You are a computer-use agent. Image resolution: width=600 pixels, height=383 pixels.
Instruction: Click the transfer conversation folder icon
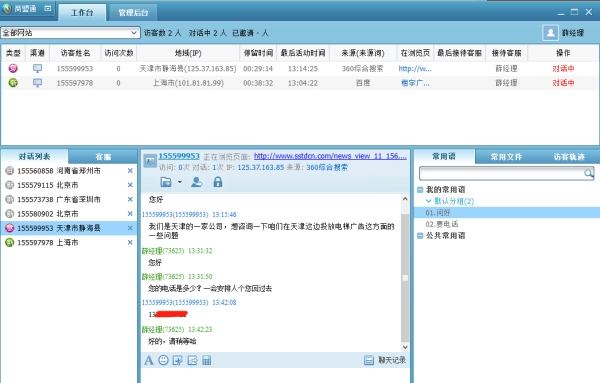coord(166,182)
